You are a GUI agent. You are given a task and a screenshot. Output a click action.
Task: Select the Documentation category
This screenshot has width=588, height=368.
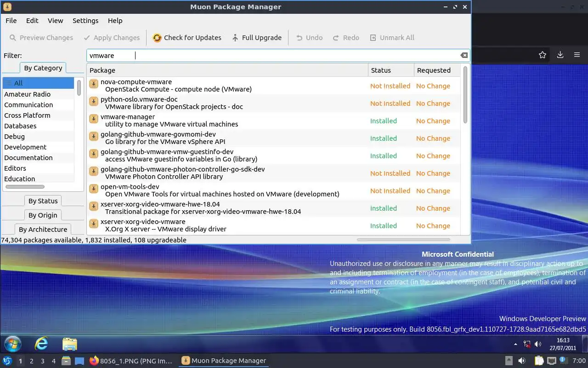39,158
